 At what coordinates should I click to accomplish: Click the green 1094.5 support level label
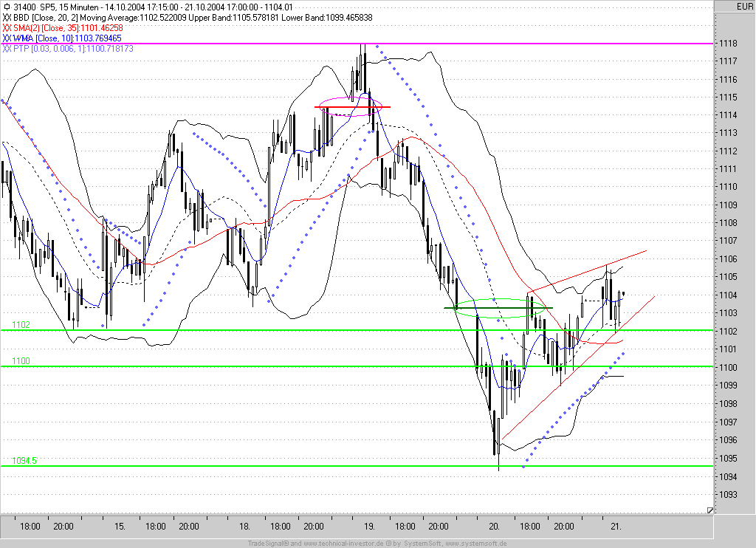click(x=24, y=461)
